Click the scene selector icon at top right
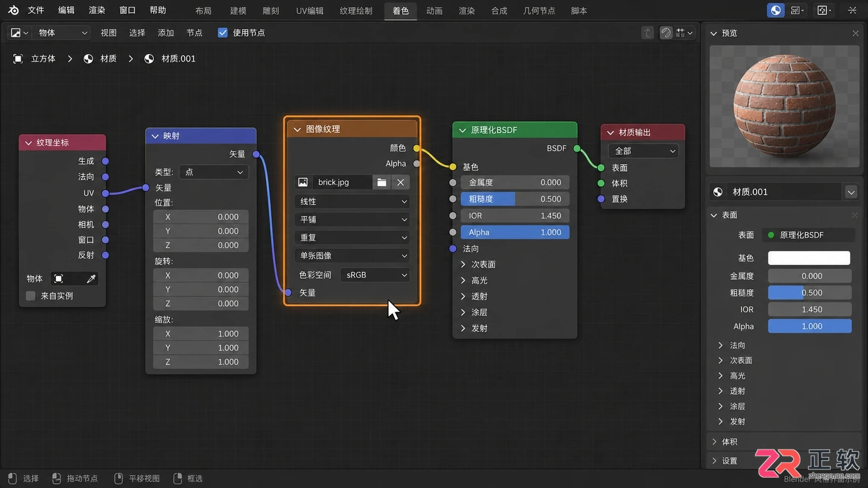868x488 pixels. click(x=776, y=10)
